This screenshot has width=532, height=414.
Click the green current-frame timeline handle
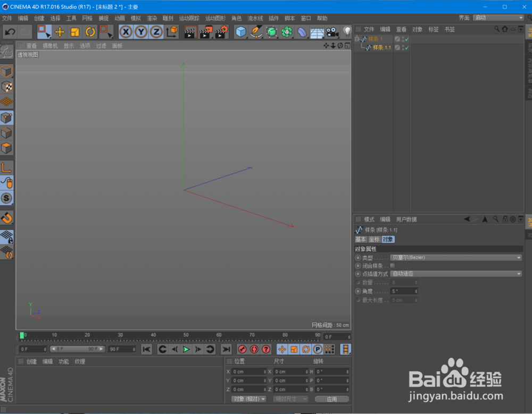[x=22, y=335]
